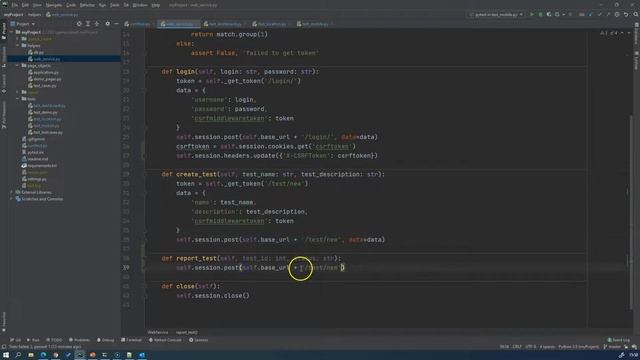The image size is (640, 360).
Task: Open the gear settings icon in Project panel
Action: pos(107,24)
